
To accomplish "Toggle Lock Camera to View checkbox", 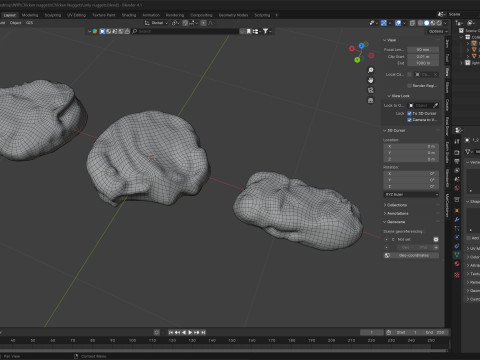I will pyautogui.click(x=409, y=120).
